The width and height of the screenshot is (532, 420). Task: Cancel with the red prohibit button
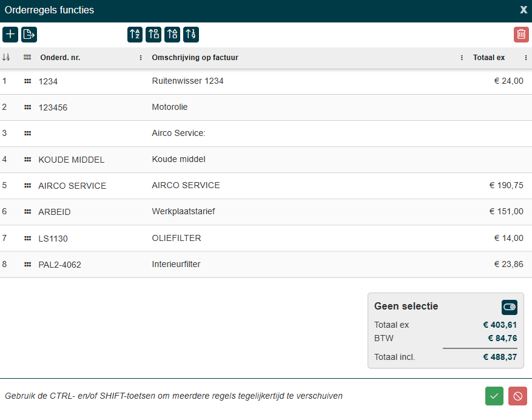point(517,396)
